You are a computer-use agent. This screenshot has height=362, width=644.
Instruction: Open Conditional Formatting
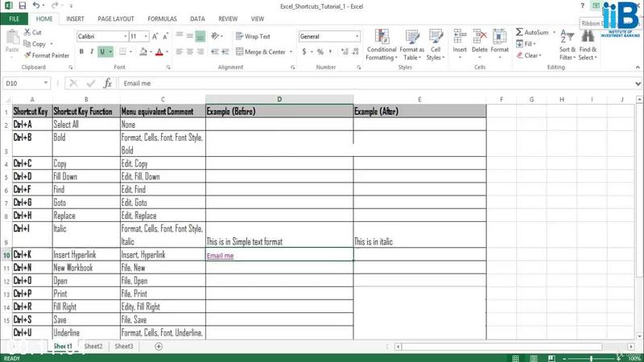pos(382,45)
